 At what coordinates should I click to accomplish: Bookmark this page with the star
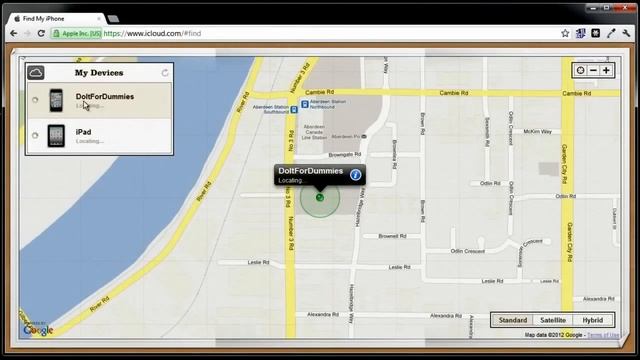tap(565, 33)
